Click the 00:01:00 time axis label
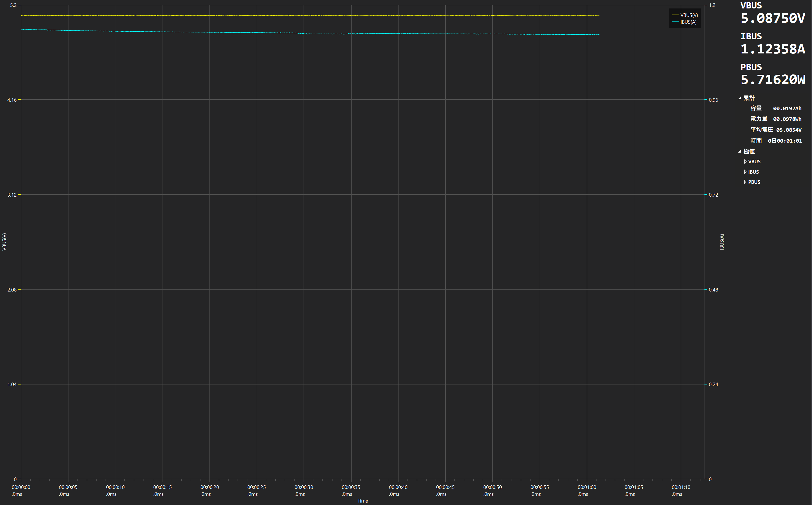The width and height of the screenshot is (812, 505). pos(586,491)
